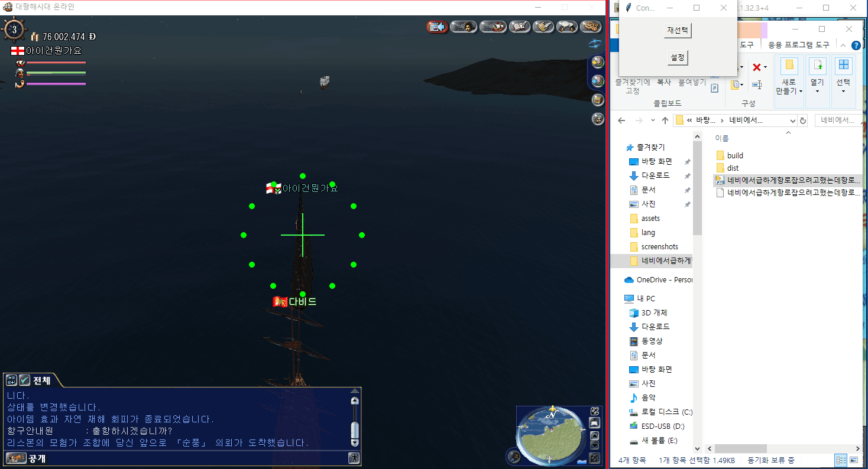Viewport: 868px width, 469px height.
Task: Open the gears settings icon in game toolbar
Action: [591, 27]
